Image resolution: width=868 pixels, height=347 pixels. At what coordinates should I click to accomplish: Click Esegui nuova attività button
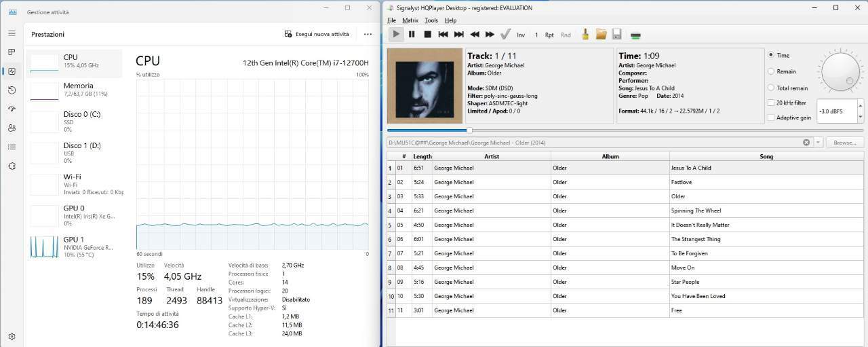[x=317, y=34]
